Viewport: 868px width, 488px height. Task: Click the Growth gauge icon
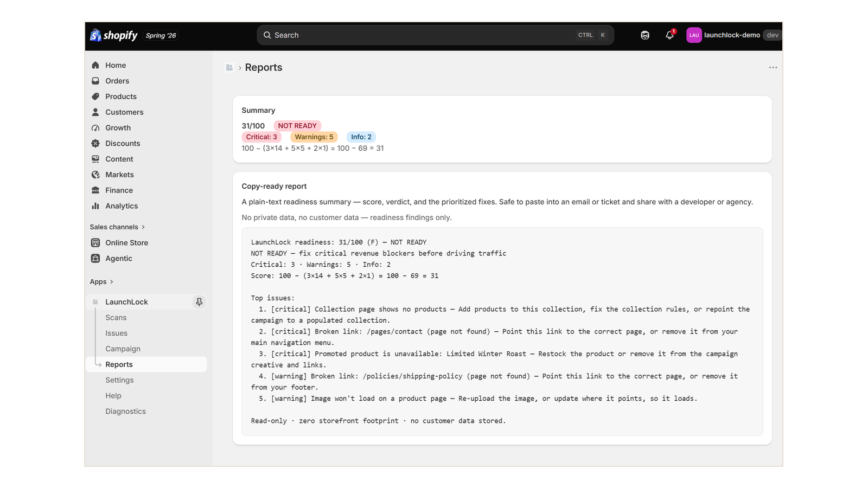(x=95, y=128)
